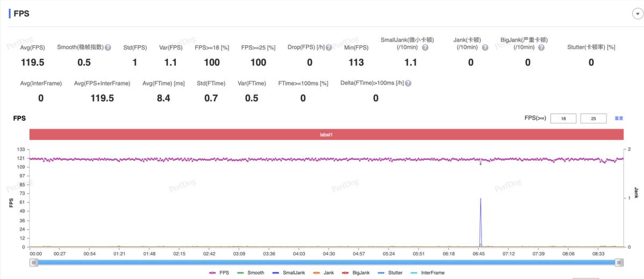The width and height of the screenshot is (644, 279).
Task: Click help icon beside Smooth(稳帧指数)
Action: (108, 47)
